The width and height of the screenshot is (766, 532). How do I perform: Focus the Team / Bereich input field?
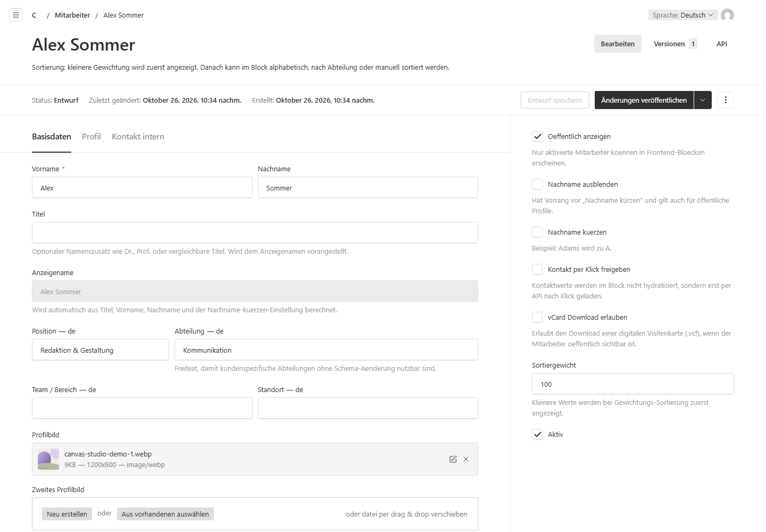[x=142, y=408]
